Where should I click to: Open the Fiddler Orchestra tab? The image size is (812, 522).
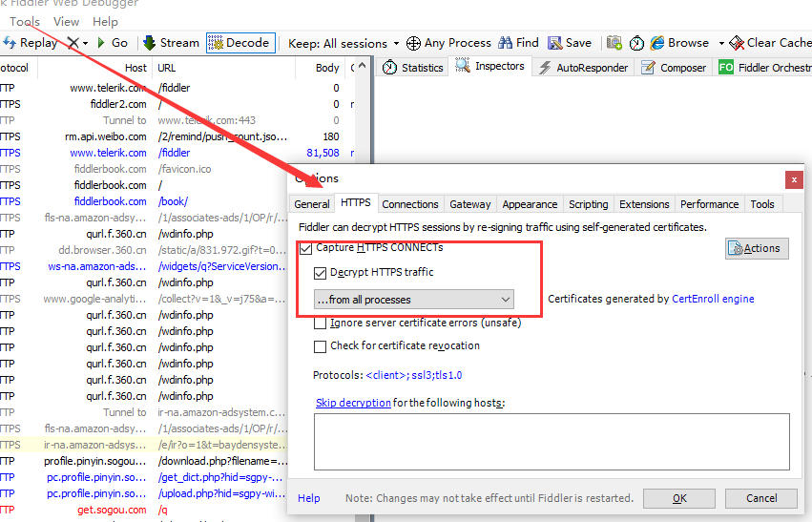click(x=764, y=68)
